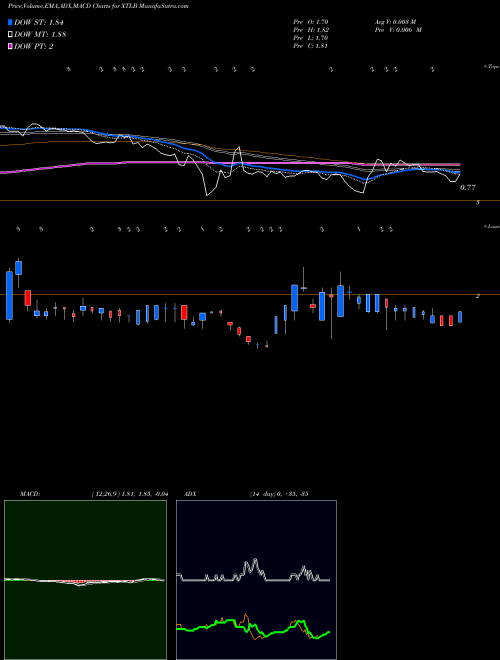Click the 'Pre L: 1.70' value
Image resolution: width=500 pixels, height=660 pixels.
[311, 38]
